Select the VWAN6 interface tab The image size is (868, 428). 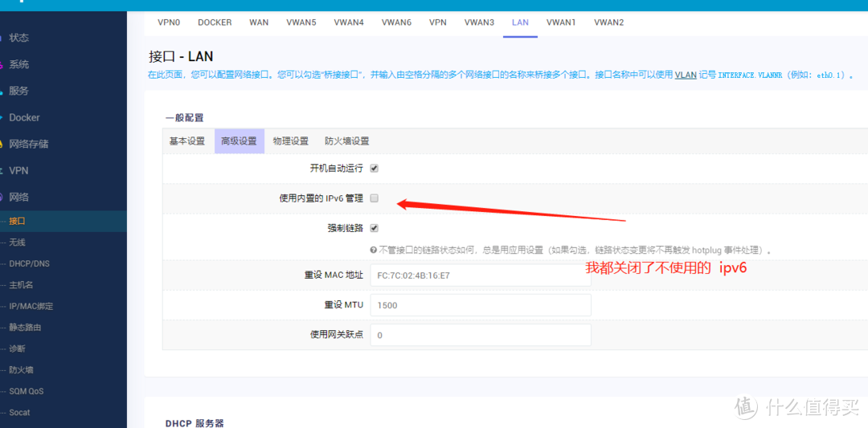pyautogui.click(x=396, y=22)
